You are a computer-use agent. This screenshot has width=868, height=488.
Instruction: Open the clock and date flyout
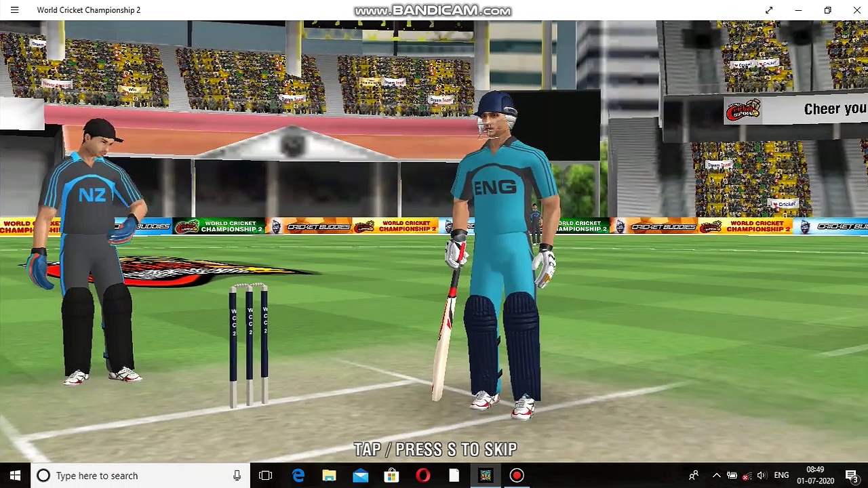815,475
